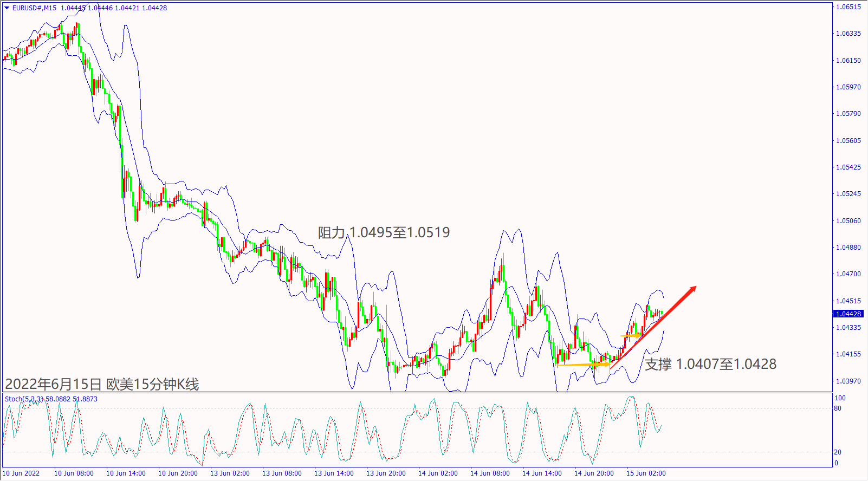Open the EURUSD chart dropdown triangle
Viewport: 868px width, 481px height.
(x=7, y=8)
